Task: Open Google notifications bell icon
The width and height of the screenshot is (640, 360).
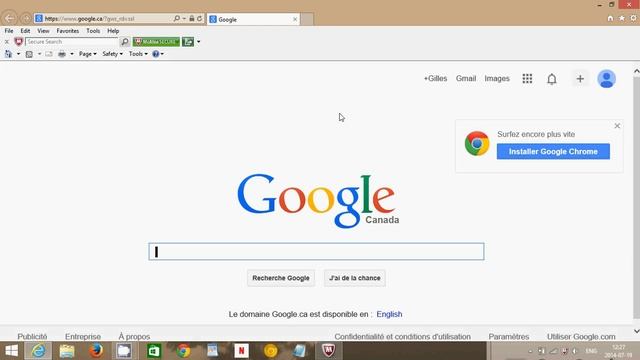Action: point(552,79)
